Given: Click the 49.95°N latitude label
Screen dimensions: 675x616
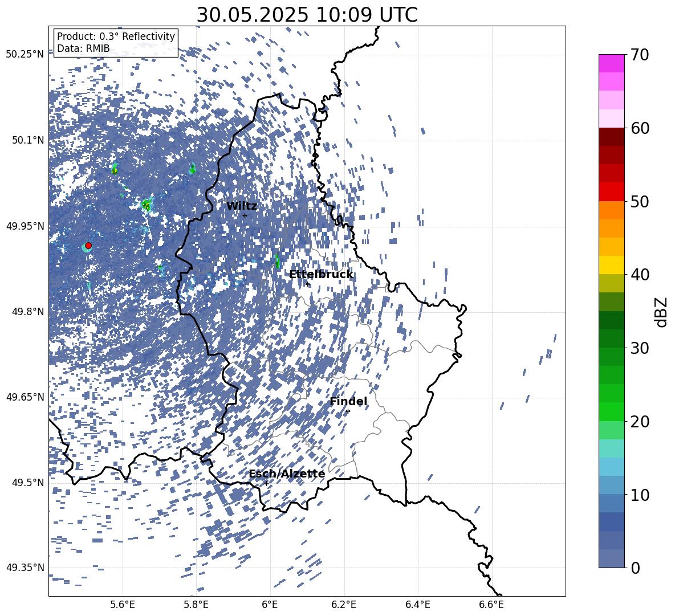Looking at the screenshot, I should tap(25, 226).
